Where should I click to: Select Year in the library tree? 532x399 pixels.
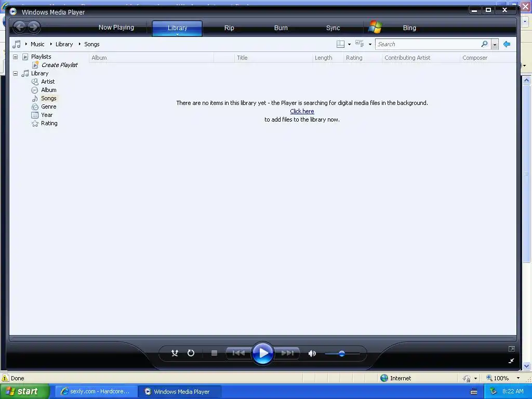click(47, 115)
